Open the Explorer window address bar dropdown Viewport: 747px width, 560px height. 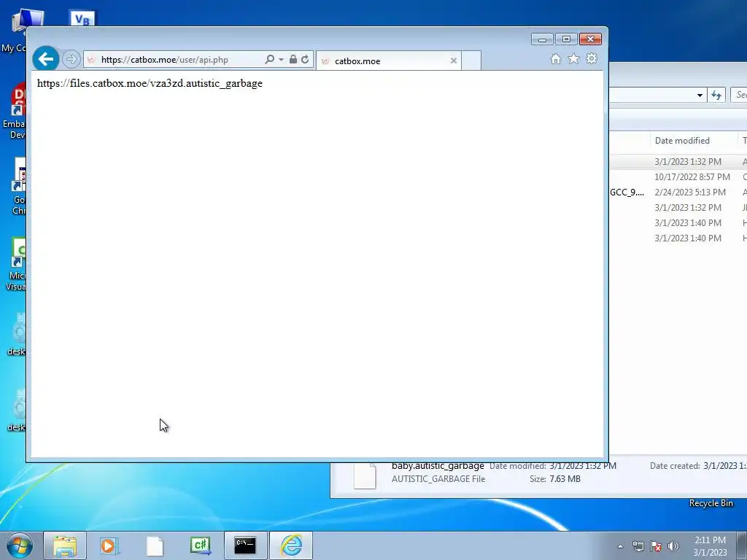click(x=700, y=96)
